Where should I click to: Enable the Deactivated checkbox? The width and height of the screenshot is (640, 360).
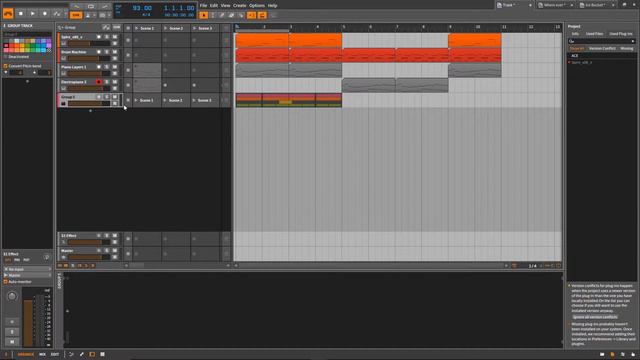(x=6, y=57)
